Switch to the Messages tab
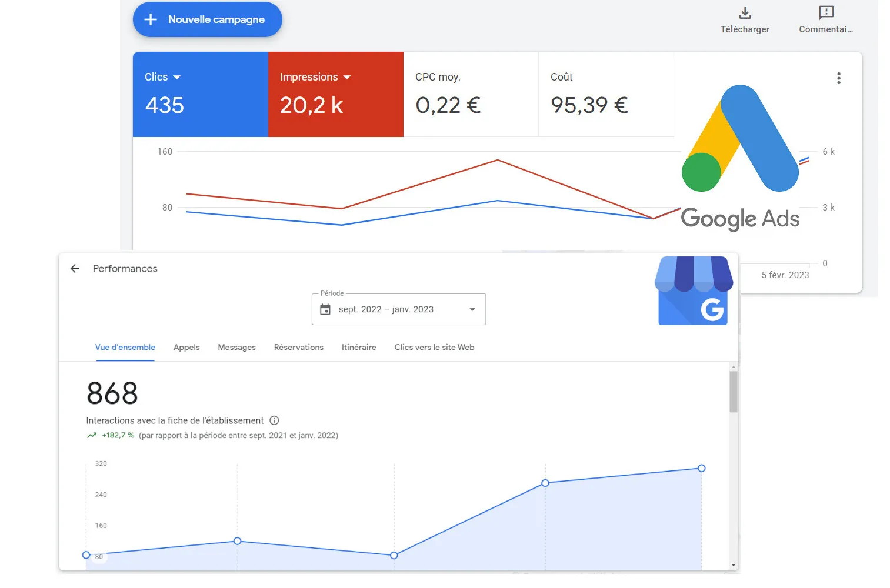The image size is (890, 588). [236, 348]
